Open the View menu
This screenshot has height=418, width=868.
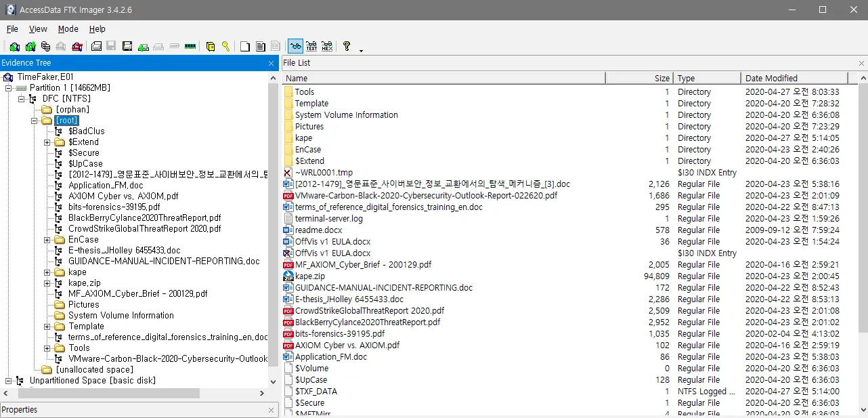pos(38,29)
